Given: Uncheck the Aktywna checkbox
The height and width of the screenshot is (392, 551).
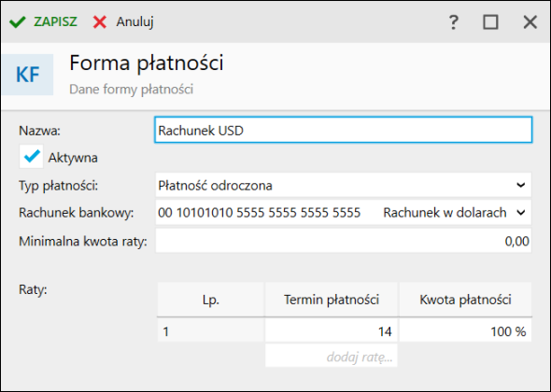Looking at the screenshot, I should (x=31, y=156).
